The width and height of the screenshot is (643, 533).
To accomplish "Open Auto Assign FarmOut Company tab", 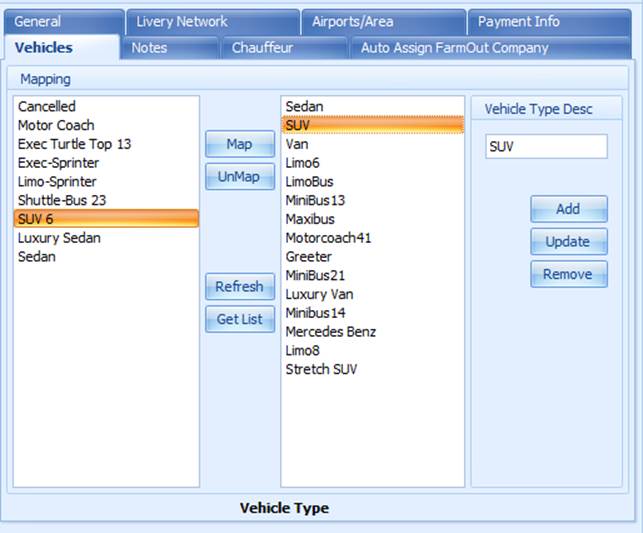I will [x=490, y=48].
